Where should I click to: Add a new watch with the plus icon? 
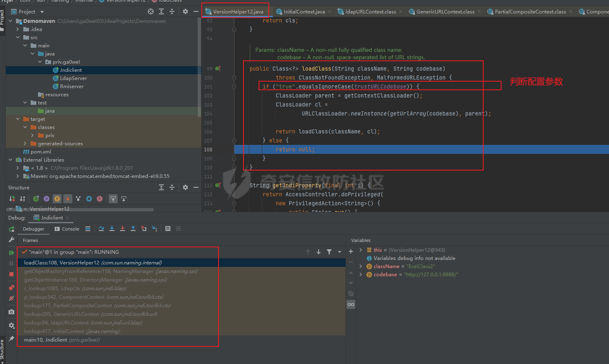coord(351,251)
